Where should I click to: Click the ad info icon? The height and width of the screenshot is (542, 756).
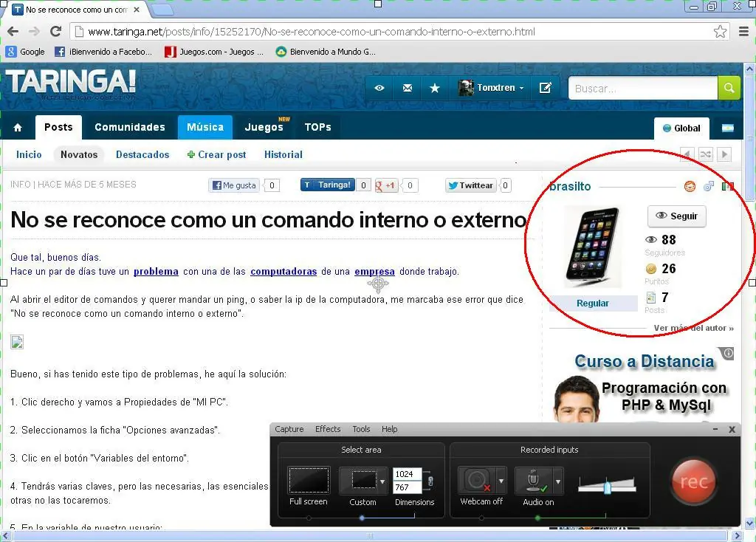point(728,354)
